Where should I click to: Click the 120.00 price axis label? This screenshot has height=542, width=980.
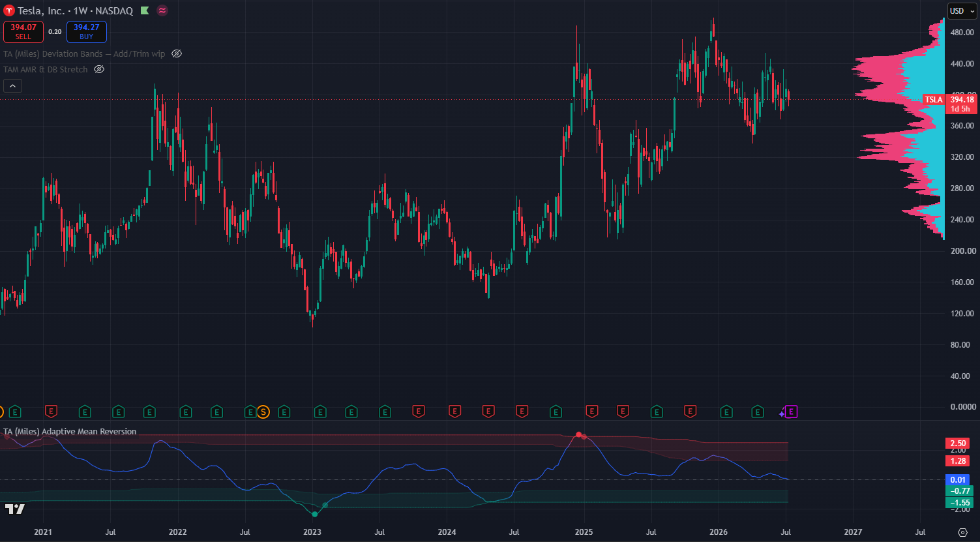pos(962,314)
